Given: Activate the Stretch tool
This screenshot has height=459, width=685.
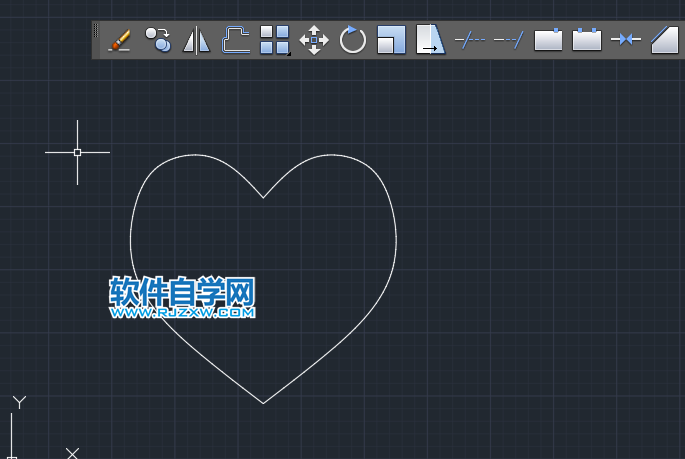Looking at the screenshot, I should pyautogui.click(x=430, y=40).
